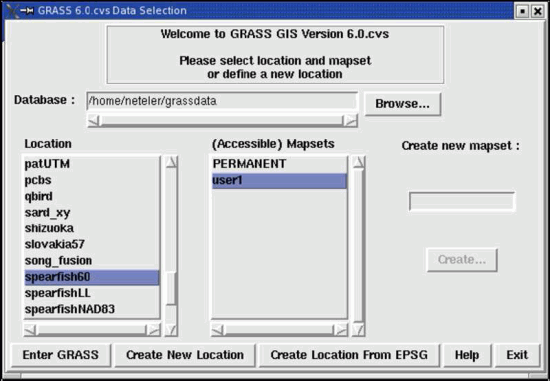Click the Enter GRASS button
Screen dimensions: 550x381
tap(61, 355)
